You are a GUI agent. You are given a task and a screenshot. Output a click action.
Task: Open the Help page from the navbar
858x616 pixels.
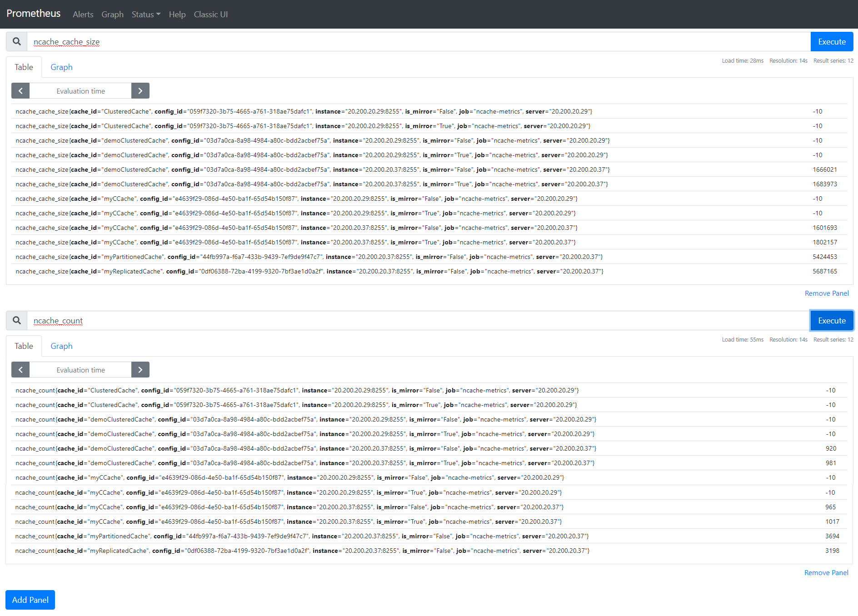pos(177,14)
